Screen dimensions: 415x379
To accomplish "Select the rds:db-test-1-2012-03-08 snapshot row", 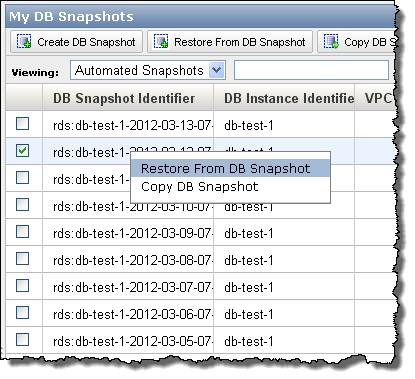I will point(200,260).
